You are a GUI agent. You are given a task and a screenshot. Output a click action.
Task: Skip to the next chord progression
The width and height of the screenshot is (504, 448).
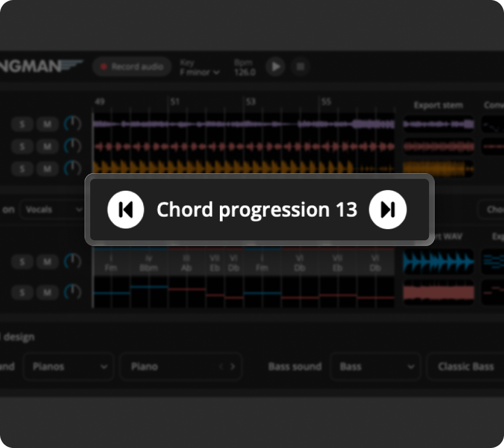coord(387,210)
